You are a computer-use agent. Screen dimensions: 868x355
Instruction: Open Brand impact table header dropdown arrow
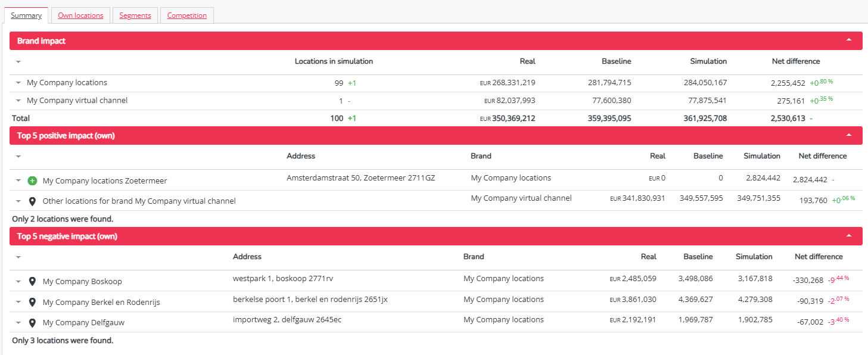[x=18, y=61]
